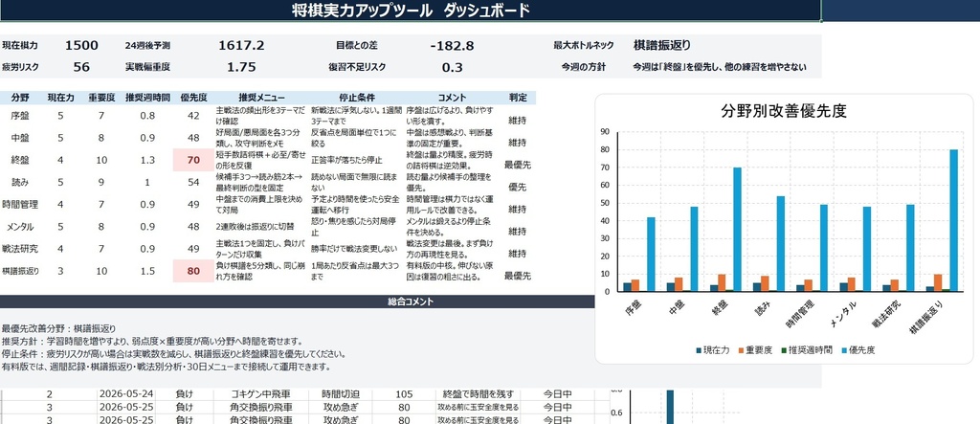The height and width of the screenshot is (424, 980).
Task: Select the 時間管理 row label in the table
Action: point(20,205)
